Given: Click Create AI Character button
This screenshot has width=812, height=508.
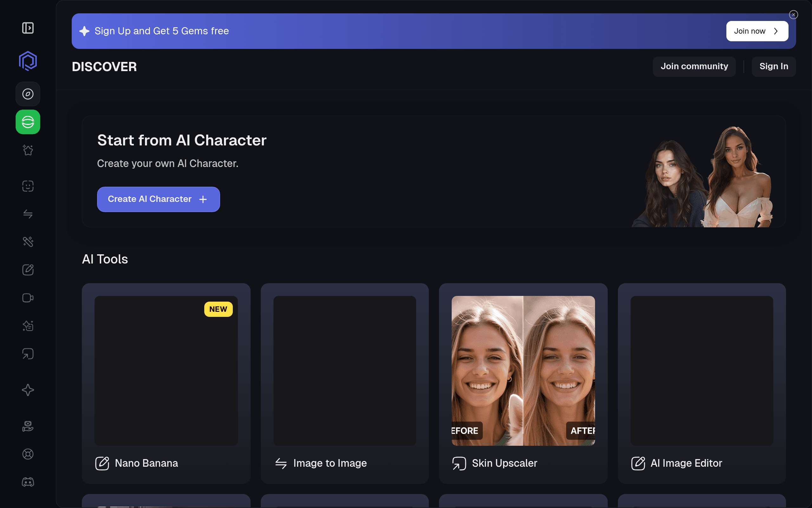Looking at the screenshot, I should pos(158,199).
